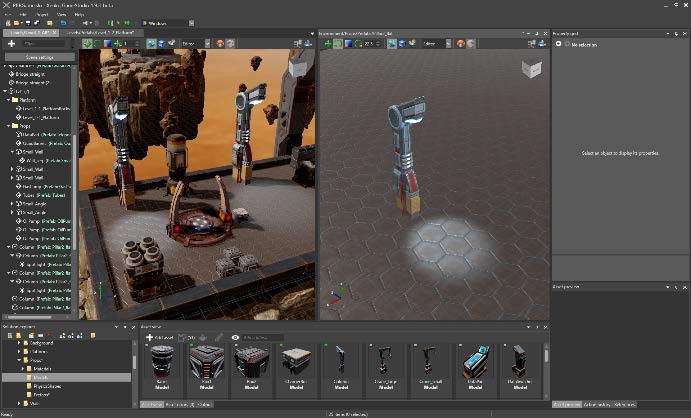Image resolution: width=691 pixels, height=418 pixels.
Task: Click the view orientation cube in right viewport
Action: 529,70
